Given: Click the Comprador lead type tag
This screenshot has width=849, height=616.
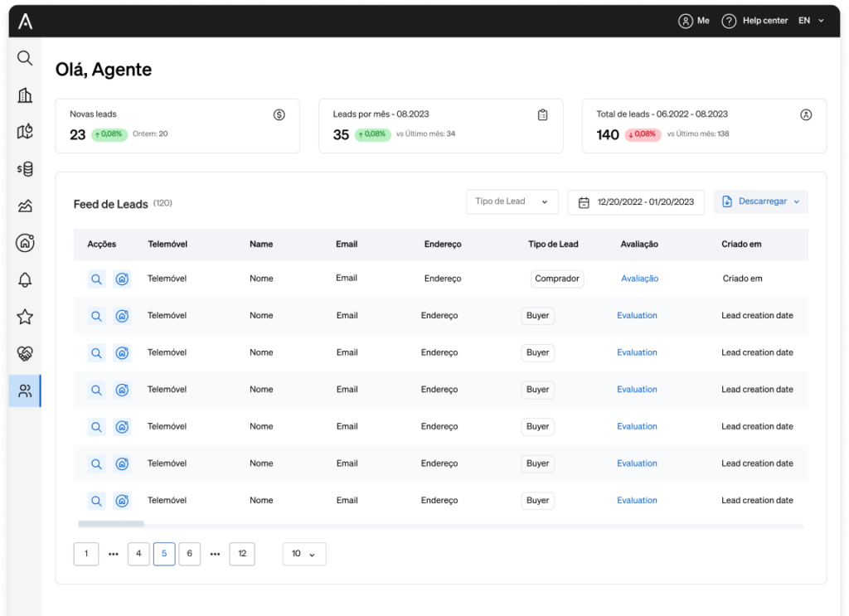Looking at the screenshot, I should tap(557, 279).
